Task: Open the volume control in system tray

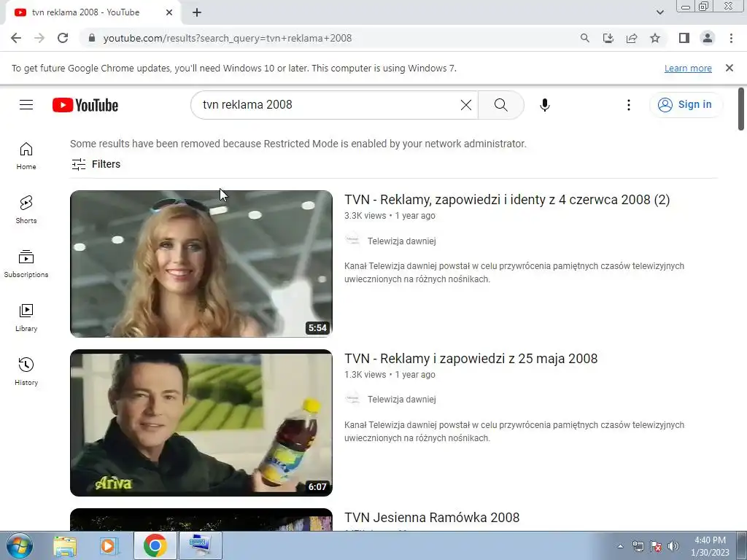Action: click(x=673, y=546)
